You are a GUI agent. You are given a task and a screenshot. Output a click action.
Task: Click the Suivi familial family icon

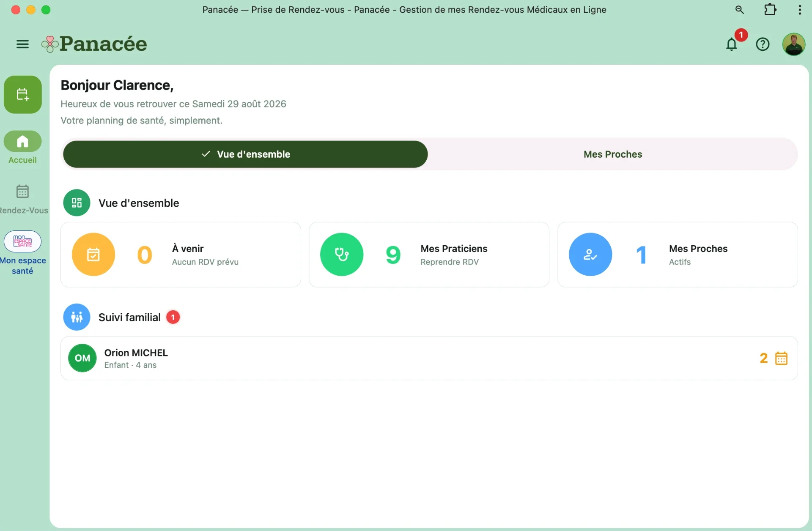coord(77,317)
